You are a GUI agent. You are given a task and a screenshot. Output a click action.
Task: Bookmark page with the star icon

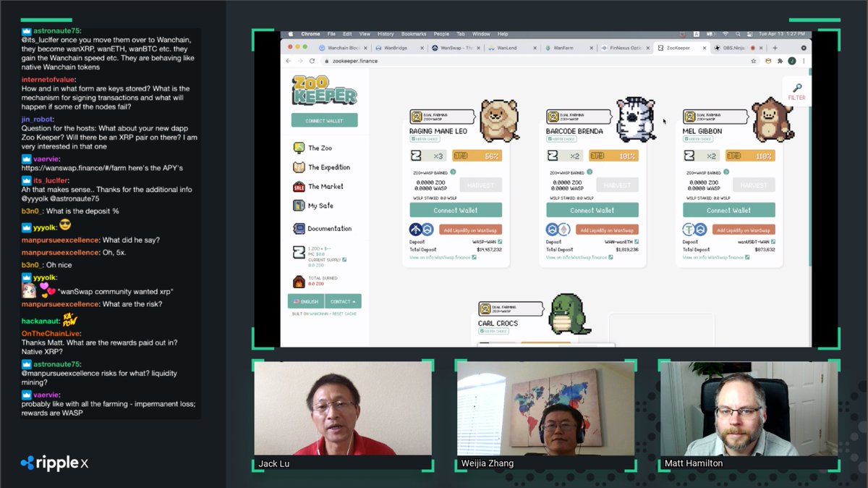754,61
